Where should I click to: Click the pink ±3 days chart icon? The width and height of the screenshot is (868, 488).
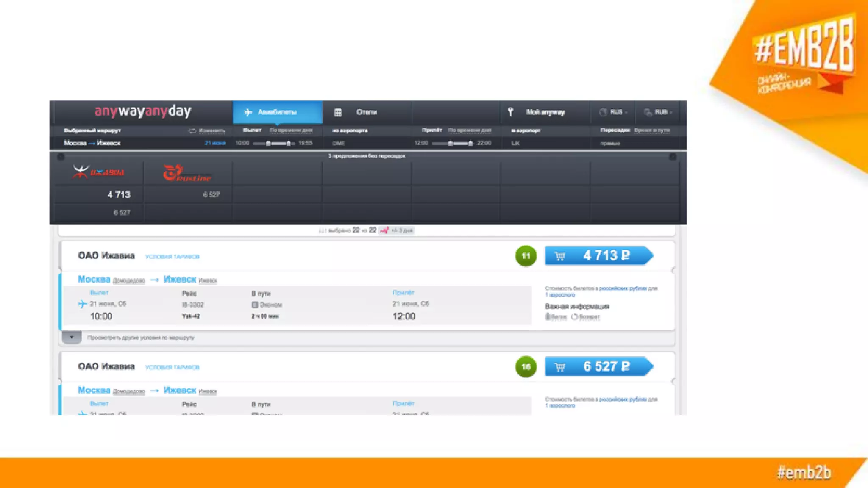(384, 230)
